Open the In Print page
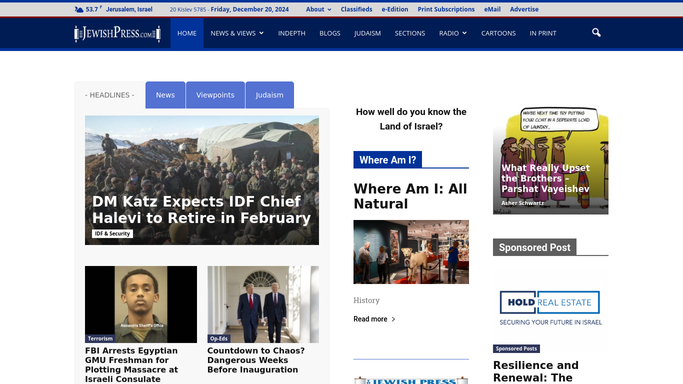 tap(543, 33)
